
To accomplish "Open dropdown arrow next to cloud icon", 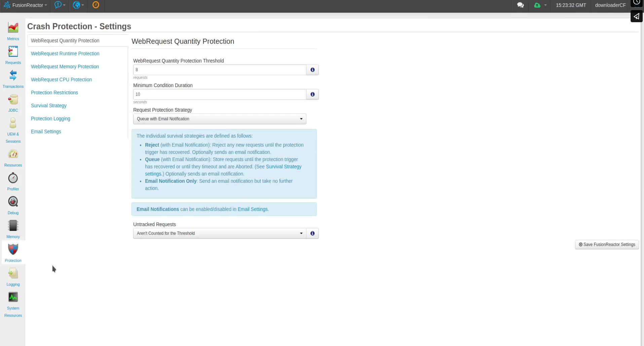I will [x=545, y=5].
